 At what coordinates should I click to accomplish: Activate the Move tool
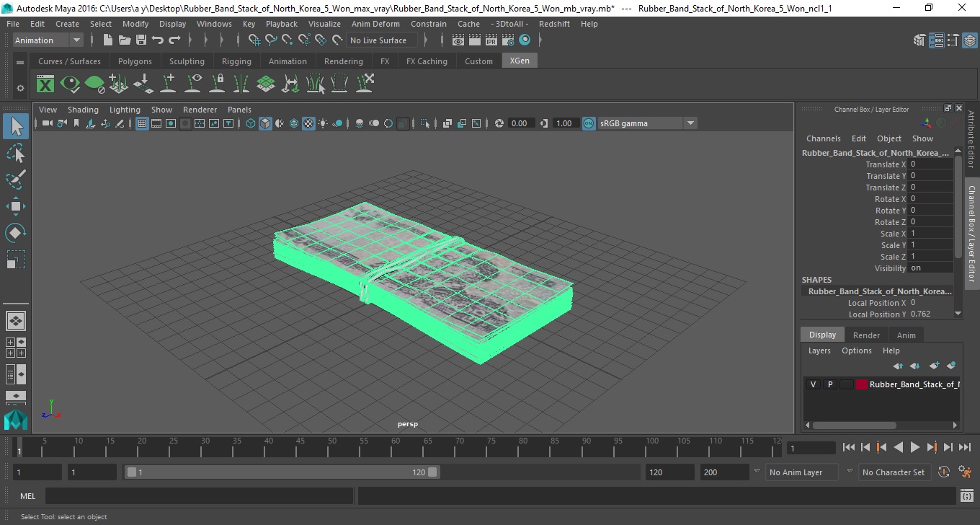[x=16, y=206]
